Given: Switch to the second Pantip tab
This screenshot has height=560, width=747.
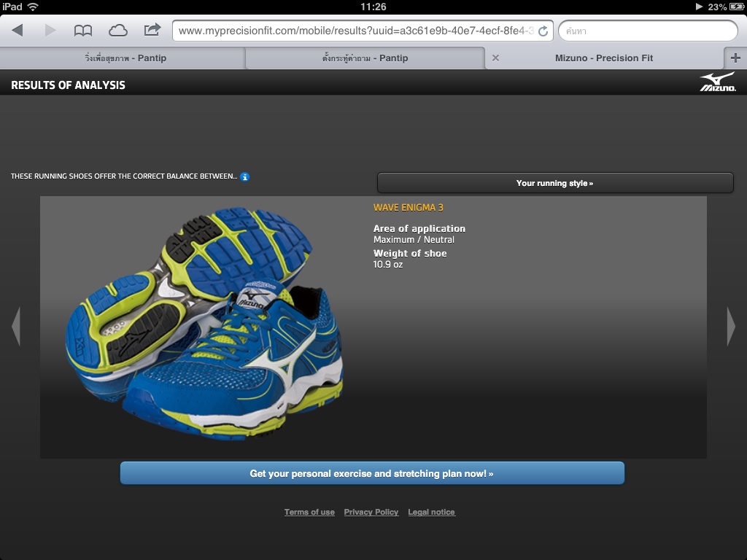Looking at the screenshot, I should (x=365, y=58).
